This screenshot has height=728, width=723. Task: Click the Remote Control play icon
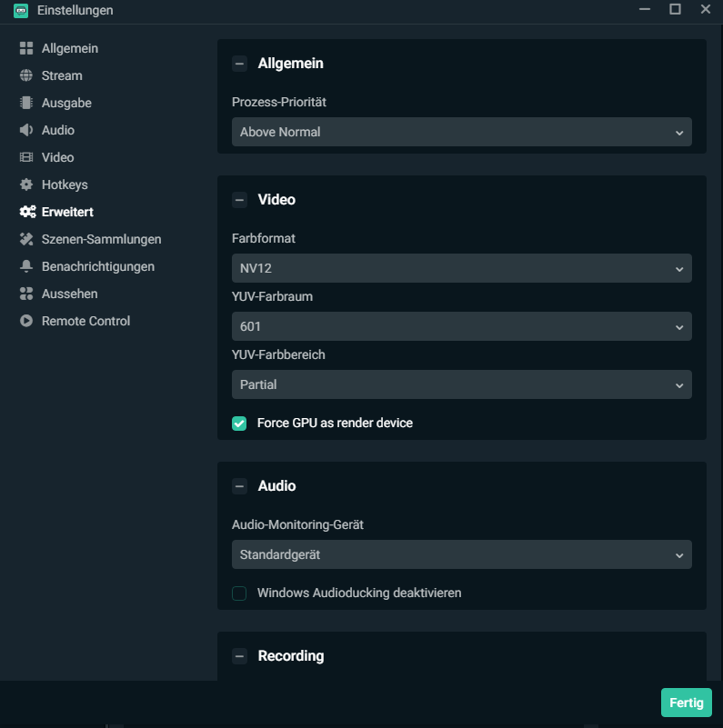click(x=26, y=321)
